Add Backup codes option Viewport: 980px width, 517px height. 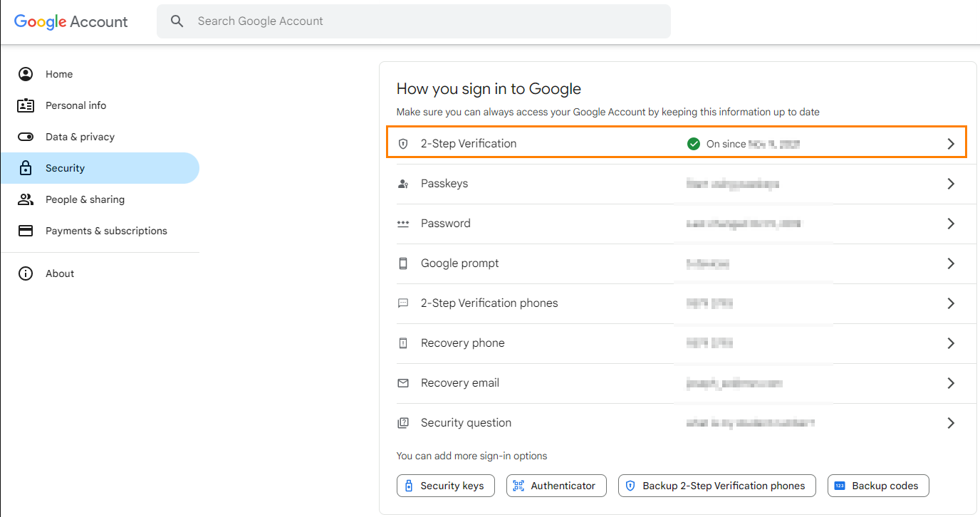[x=878, y=486]
